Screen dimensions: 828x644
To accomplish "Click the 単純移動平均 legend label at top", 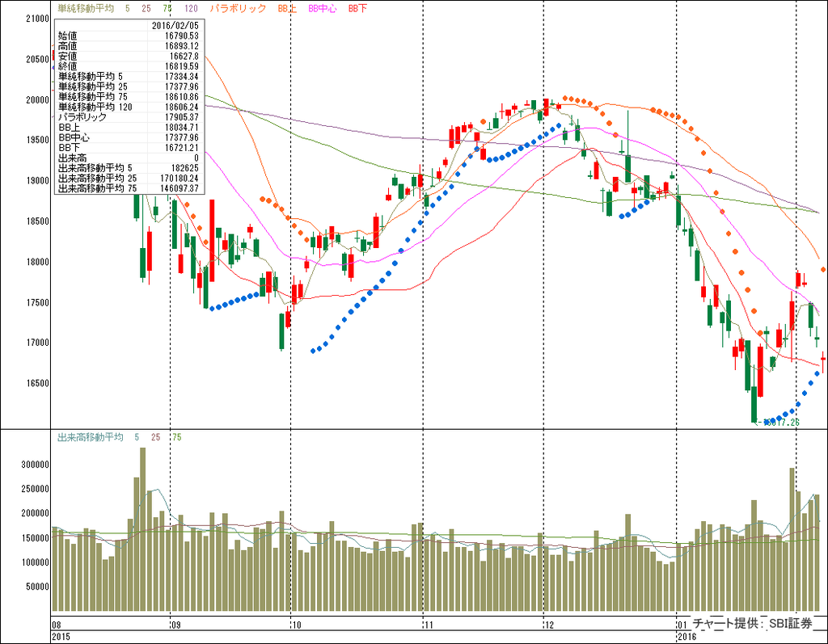I will tap(83, 7).
